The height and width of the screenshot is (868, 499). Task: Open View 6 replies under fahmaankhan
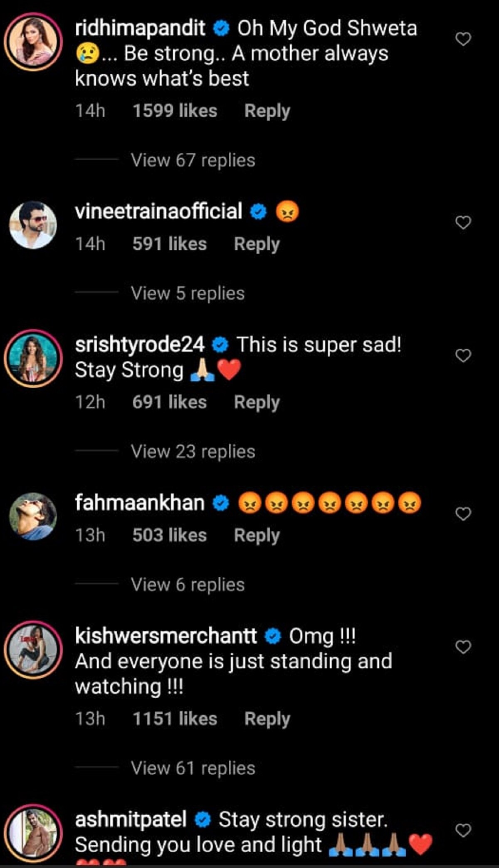click(188, 585)
